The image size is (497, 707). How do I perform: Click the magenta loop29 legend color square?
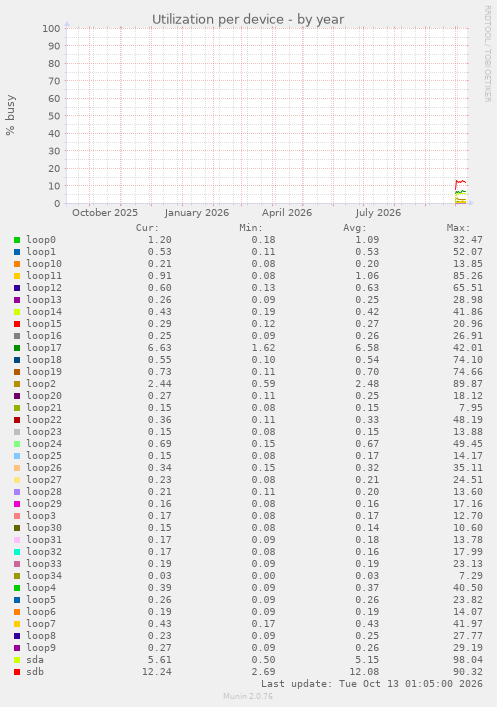pyautogui.click(x=17, y=504)
